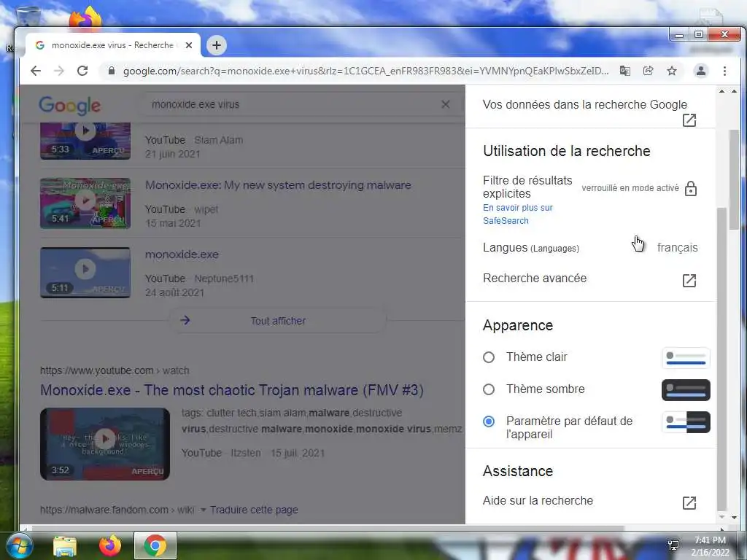The width and height of the screenshot is (747, 560).
Task: Click the verrouillé en mode activé text
Action: (630, 188)
